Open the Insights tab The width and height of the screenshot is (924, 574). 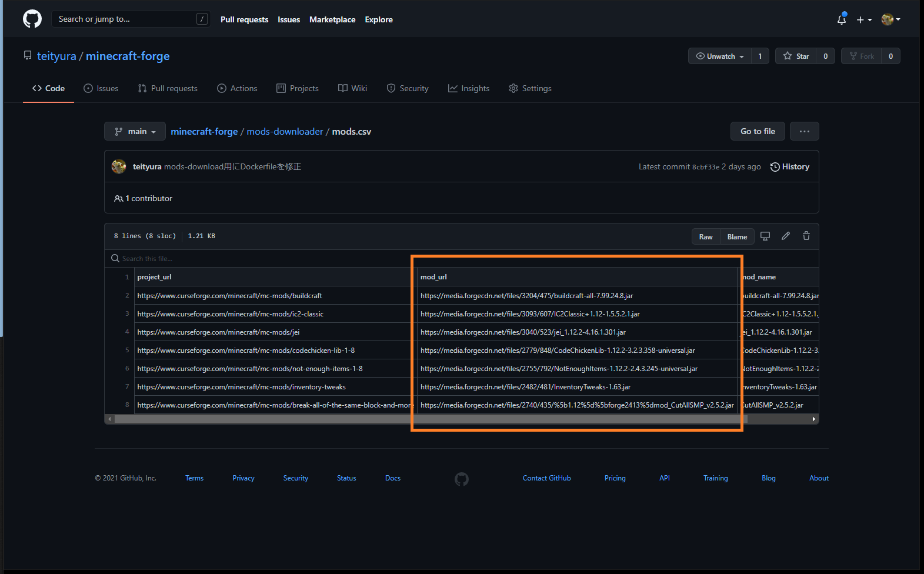tap(469, 88)
